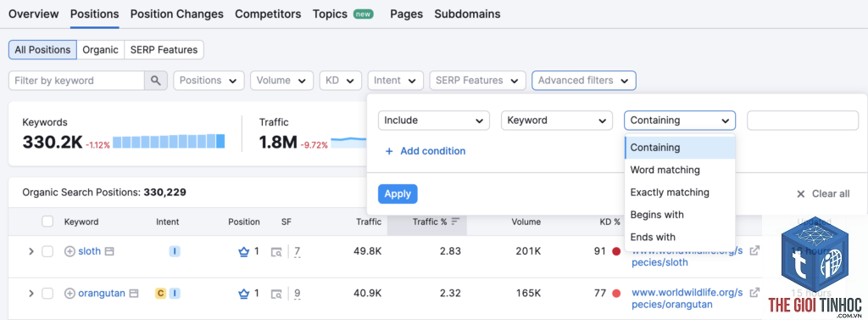Image resolution: width=868 pixels, height=320 pixels.
Task: Open the sloth keyword link
Action: pyautogui.click(x=89, y=251)
